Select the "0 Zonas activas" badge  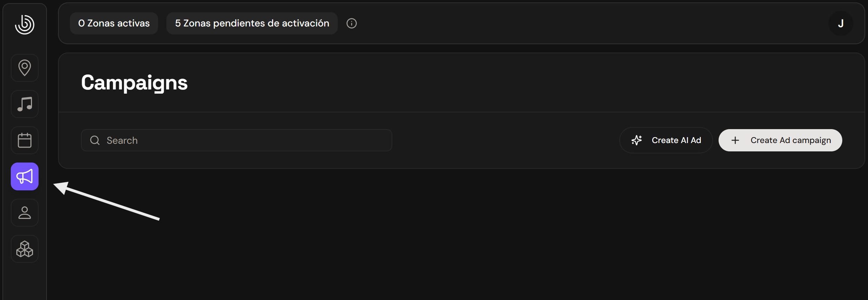pyautogui.click(x=114, y=23)
